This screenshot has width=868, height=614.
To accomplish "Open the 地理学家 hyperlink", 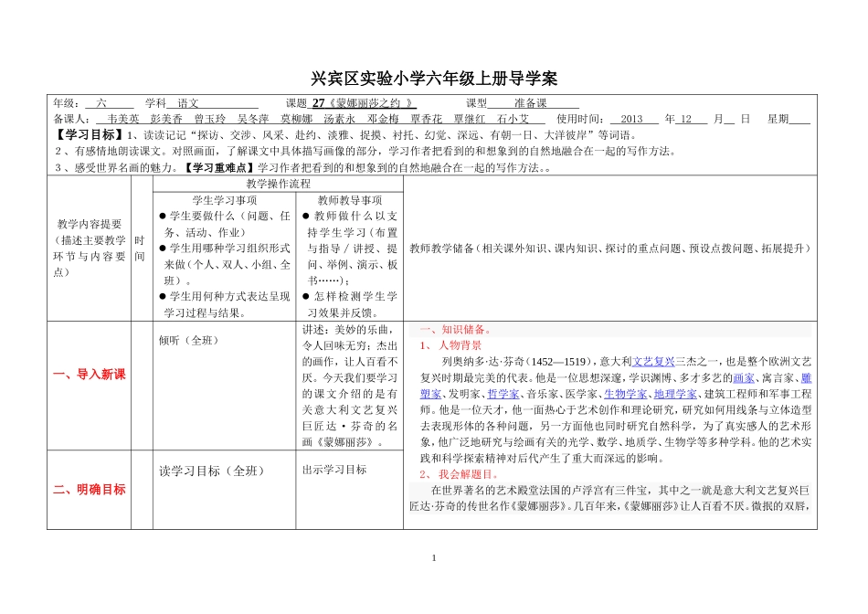I will [x=675, y=394].
